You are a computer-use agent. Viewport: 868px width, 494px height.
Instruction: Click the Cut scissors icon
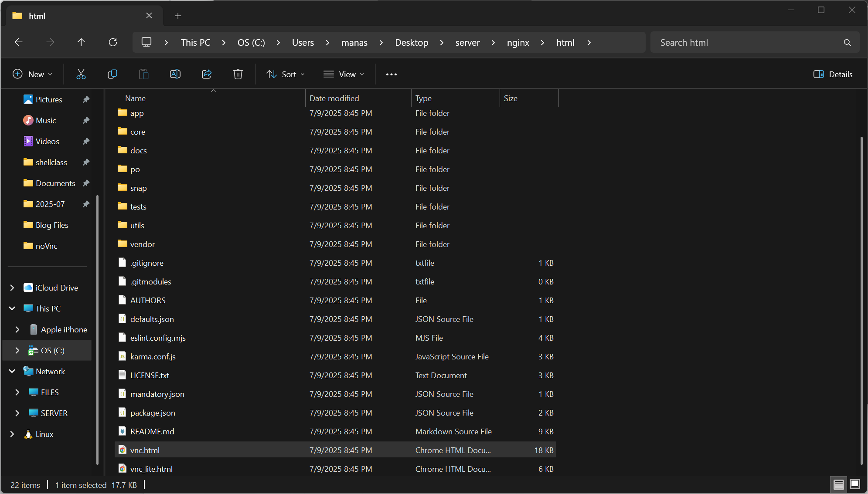81,74
